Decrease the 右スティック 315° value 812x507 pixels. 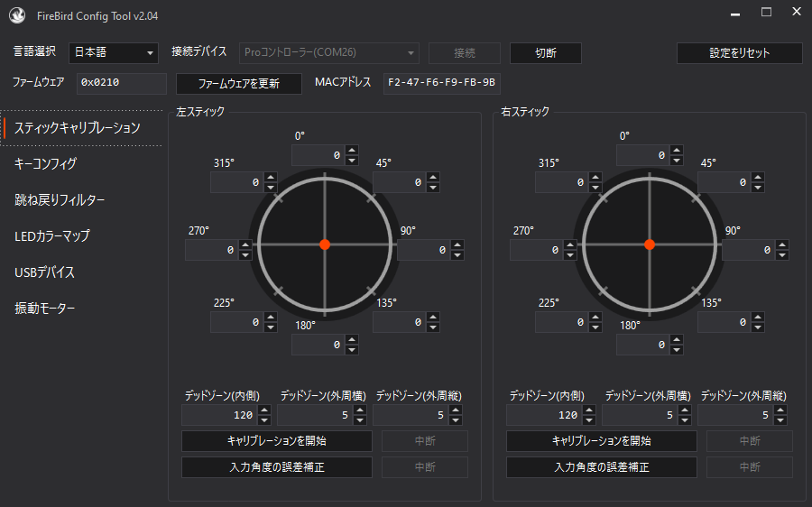(x=595, y=188)
